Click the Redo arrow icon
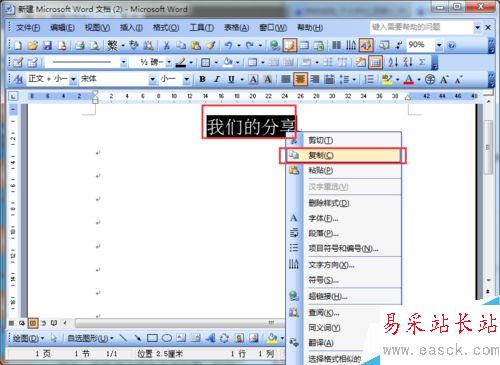Screen dimensions: 500x365 click(249, 45)
